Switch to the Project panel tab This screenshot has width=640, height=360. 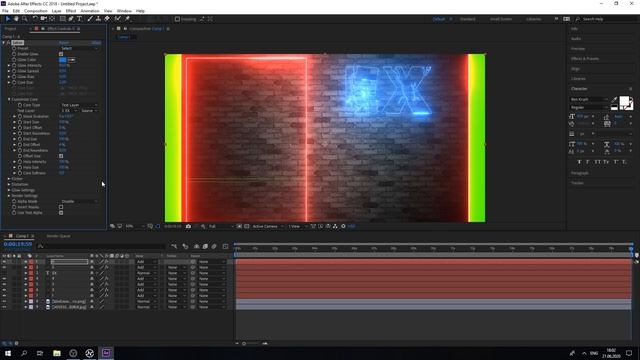pos(11,29)
